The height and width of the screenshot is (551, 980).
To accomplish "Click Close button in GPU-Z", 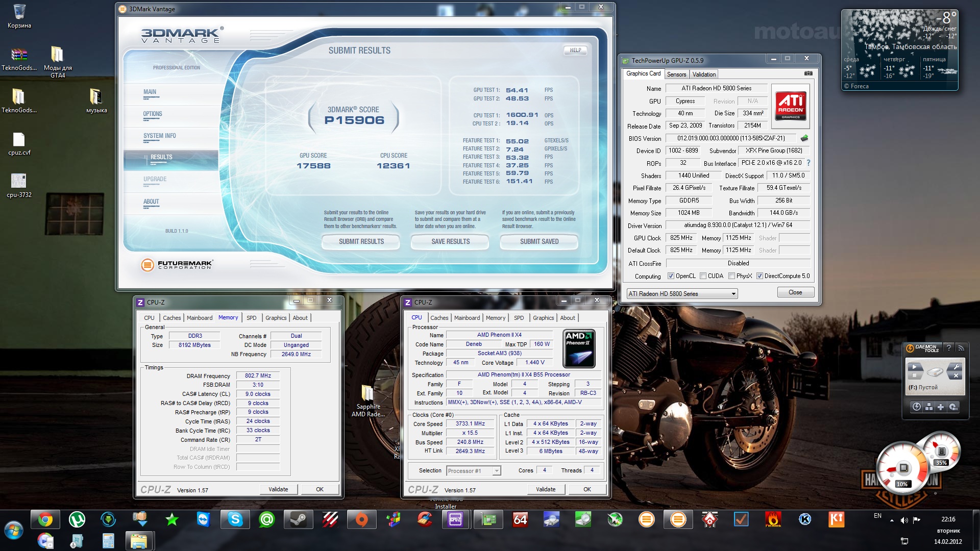I will [795, 293].
